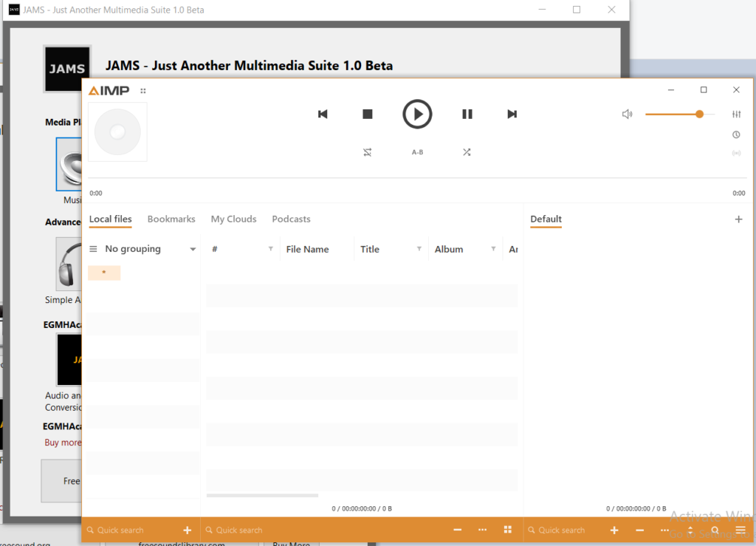756x546 pixels.
Task: Minimize the AIMP window
Action: pyautogui.click(x=670, y=89)
